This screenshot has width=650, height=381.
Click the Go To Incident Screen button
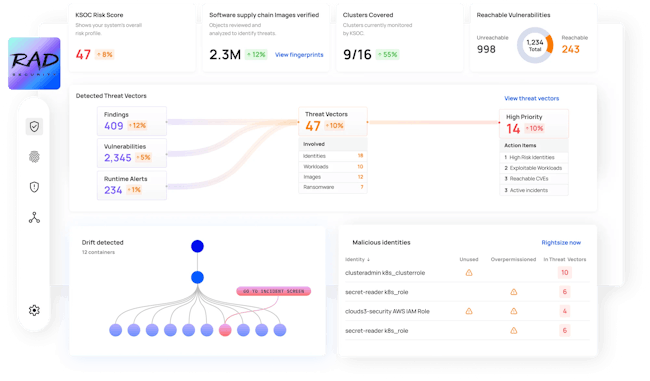pyautogui.click(x=274, y=291)
